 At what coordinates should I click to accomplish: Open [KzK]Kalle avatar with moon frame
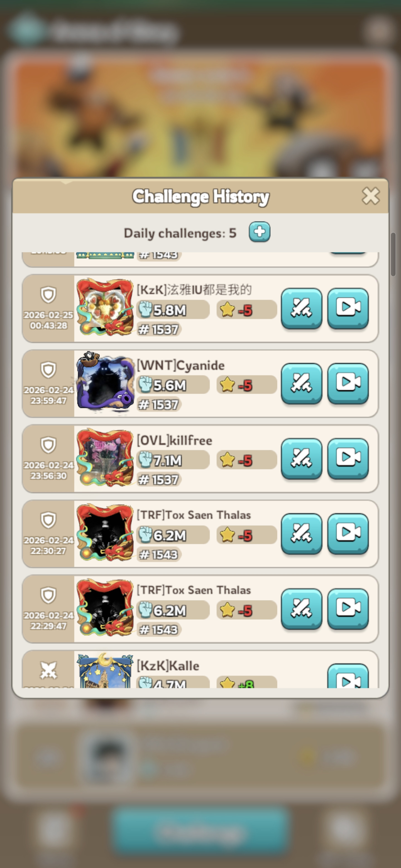[x=105, y=670]
